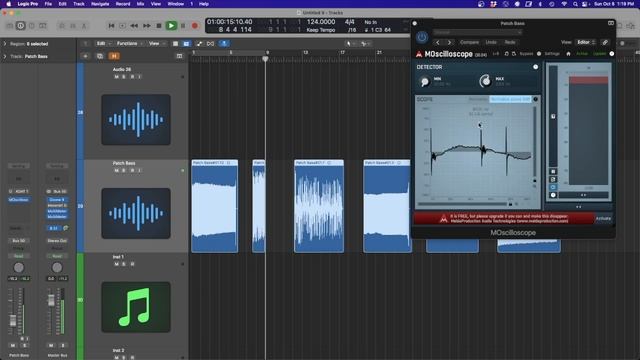Open the View menu in Tracks area

pyautogui.click(x=156, y=43)
